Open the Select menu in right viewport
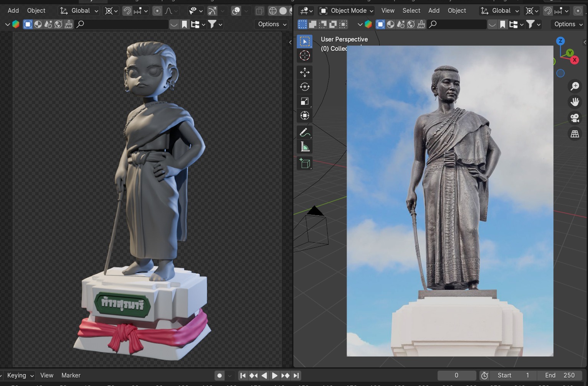The height and width of the screenshot is (386, 588). [x=411, y=11]
